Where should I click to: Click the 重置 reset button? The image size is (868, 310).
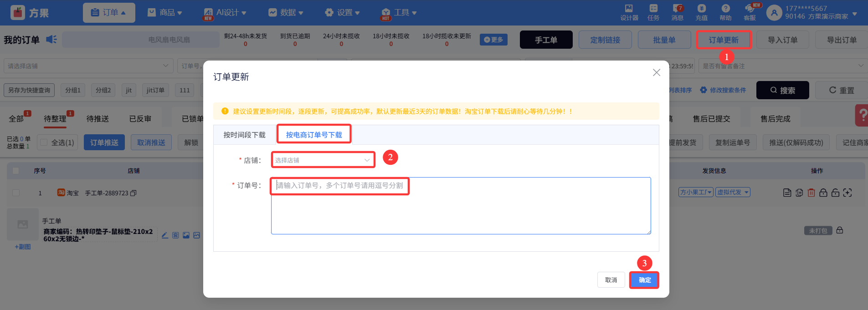[841, 90]
